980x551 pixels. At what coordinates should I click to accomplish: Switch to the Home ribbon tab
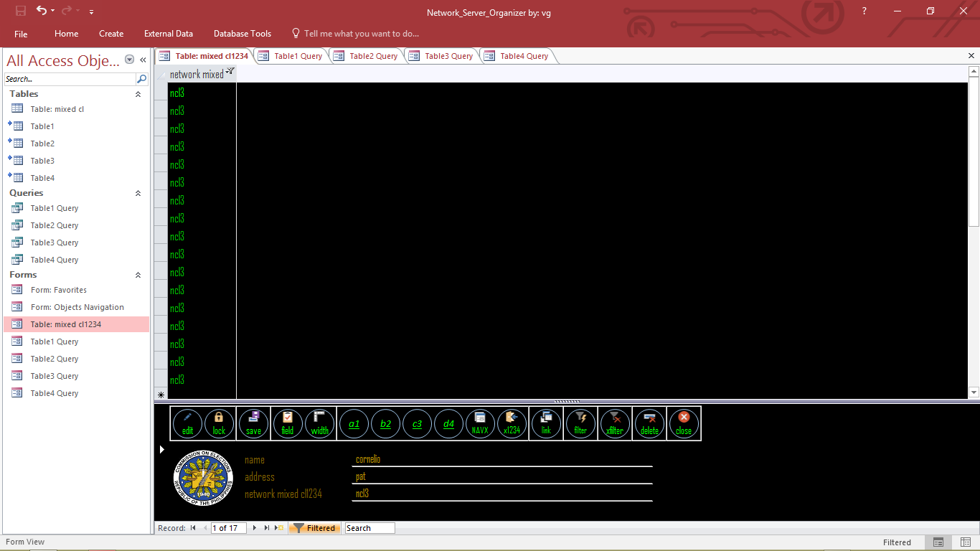coord(67,34)
